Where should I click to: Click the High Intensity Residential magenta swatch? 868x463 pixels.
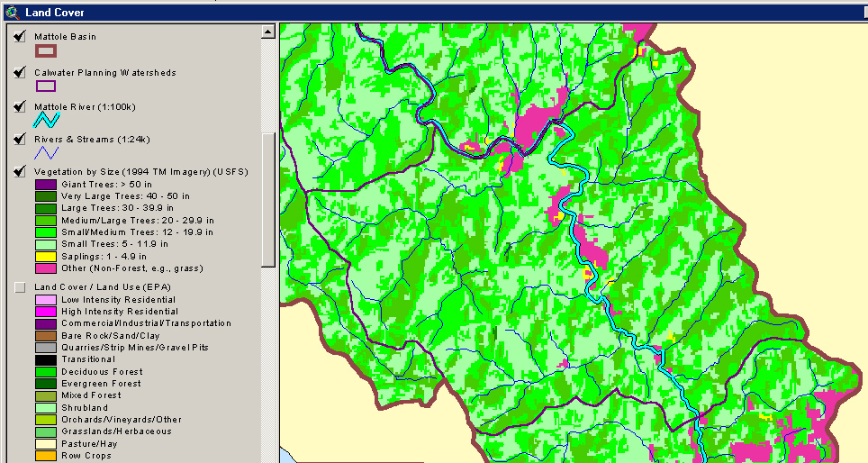[46, 312]
